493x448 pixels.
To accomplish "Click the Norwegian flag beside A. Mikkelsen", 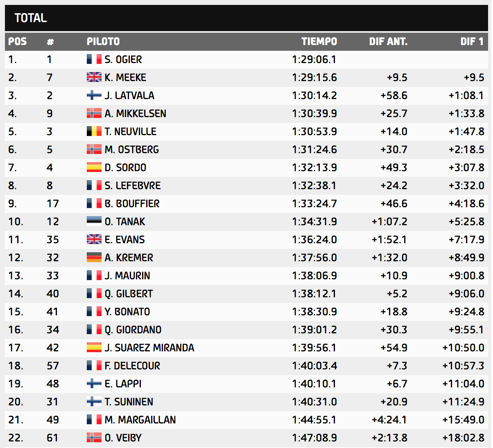I will [94, 113].
